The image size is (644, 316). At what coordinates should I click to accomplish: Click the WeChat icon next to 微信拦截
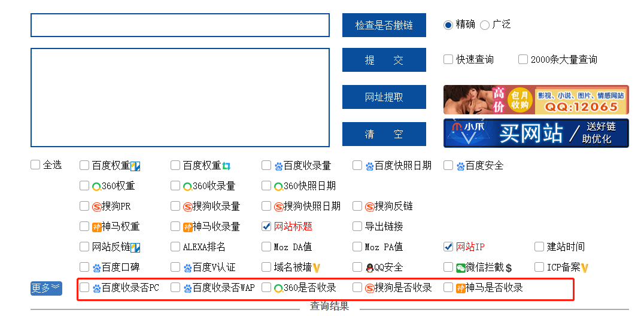coord(460,268)
